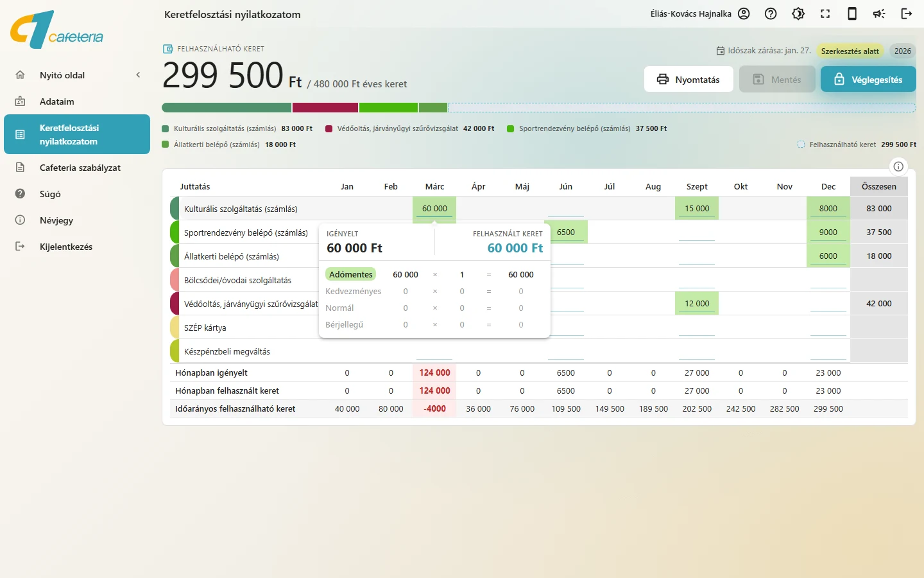Open Adataim in the sidebar
This screenshot has width=924, height=578.
click(x=77, y=101)
